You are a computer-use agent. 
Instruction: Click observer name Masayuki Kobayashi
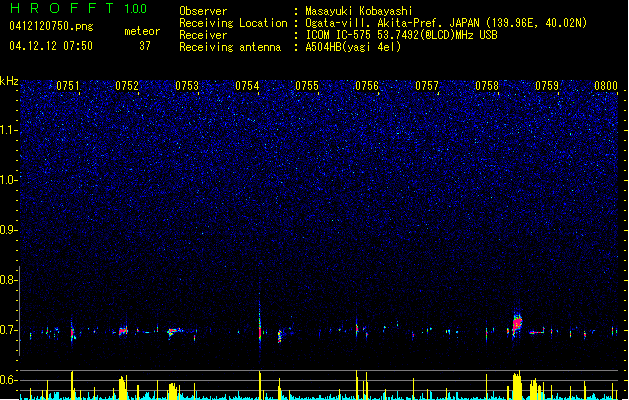tap(359, 11)
